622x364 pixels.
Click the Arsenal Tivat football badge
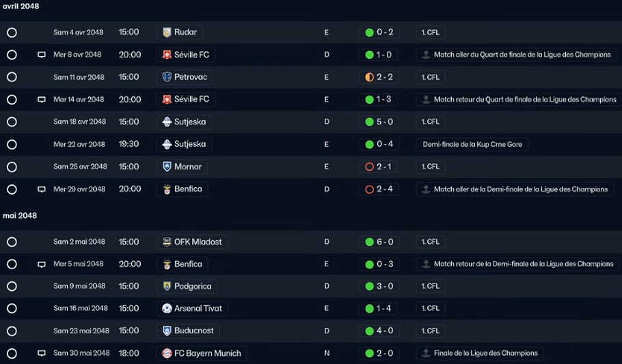[167, 308]
